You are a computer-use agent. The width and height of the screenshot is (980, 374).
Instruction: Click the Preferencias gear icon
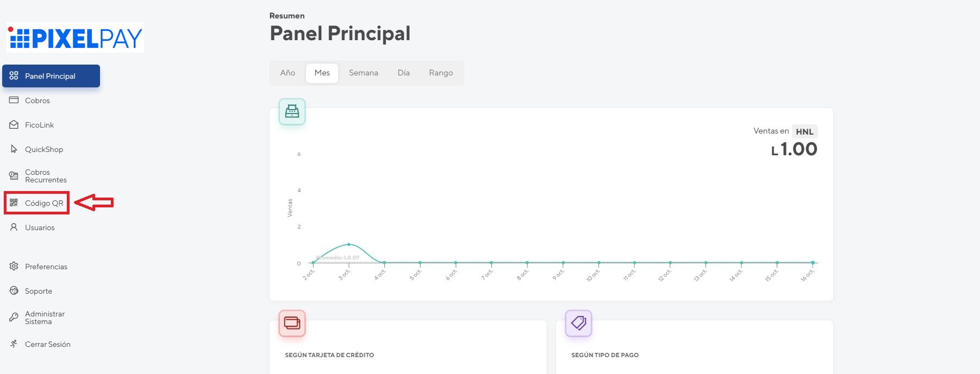14,266
